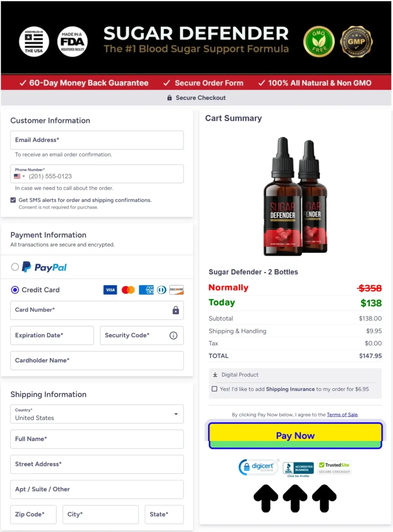Select the Credit Card radio button
Viewport: 393px width, 532px height.
click(x=15, y=290)
